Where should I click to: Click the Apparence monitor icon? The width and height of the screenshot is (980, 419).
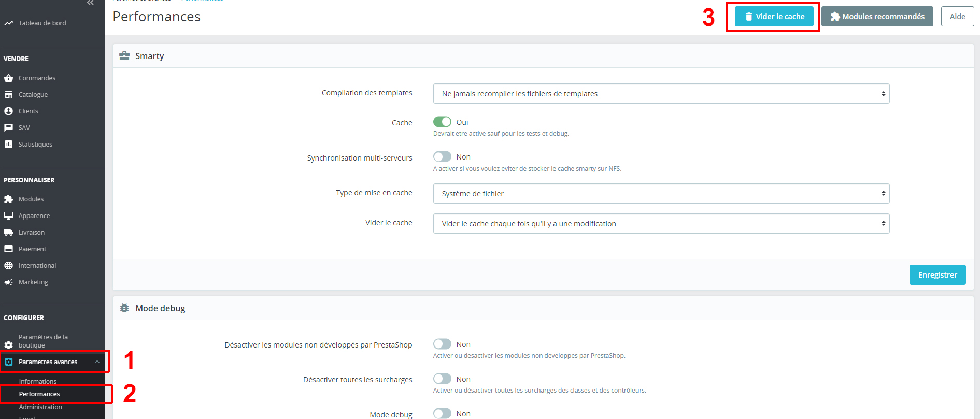click(8, 216)
